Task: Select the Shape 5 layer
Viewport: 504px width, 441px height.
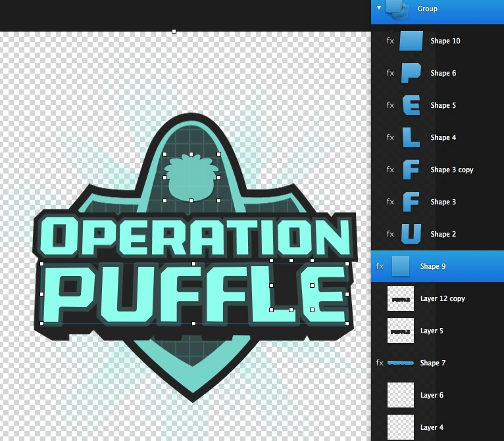Action: (443, 105)
